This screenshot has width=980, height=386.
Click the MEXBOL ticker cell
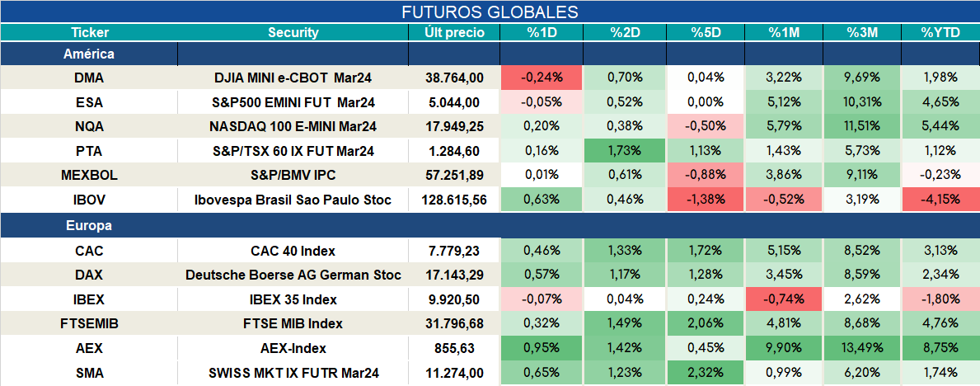[89, 176]
